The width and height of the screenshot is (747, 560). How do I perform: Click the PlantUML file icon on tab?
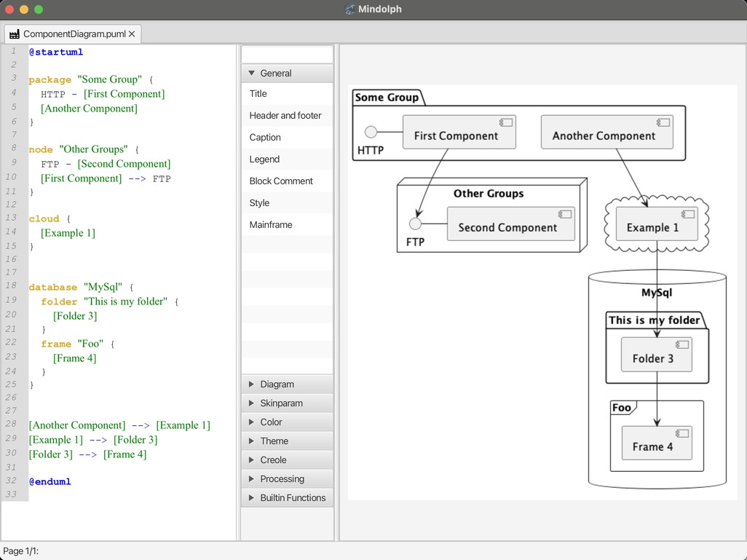[x=15, y=33]
